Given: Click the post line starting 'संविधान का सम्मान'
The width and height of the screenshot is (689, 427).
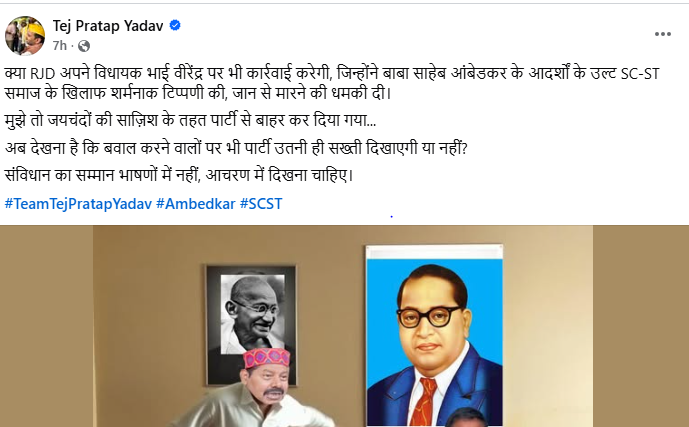Looking at the screenshot, I should tap(179, 175).
